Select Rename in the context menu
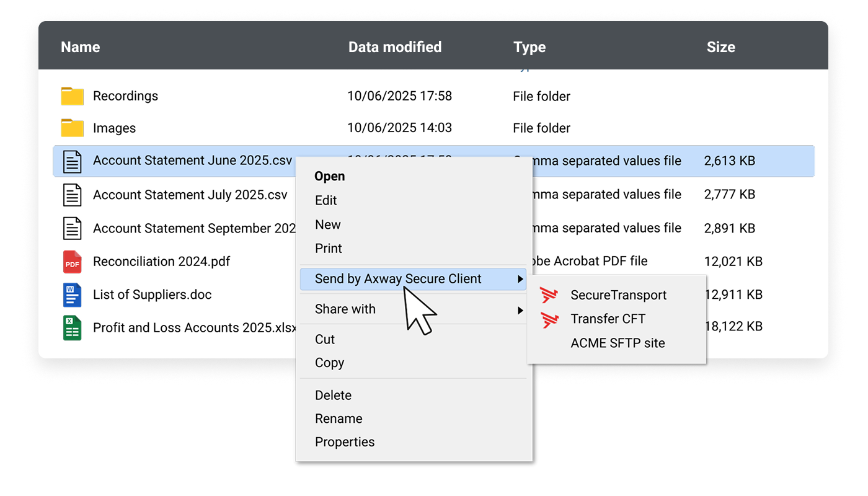868x496 pixels. [x=339, y=418]
